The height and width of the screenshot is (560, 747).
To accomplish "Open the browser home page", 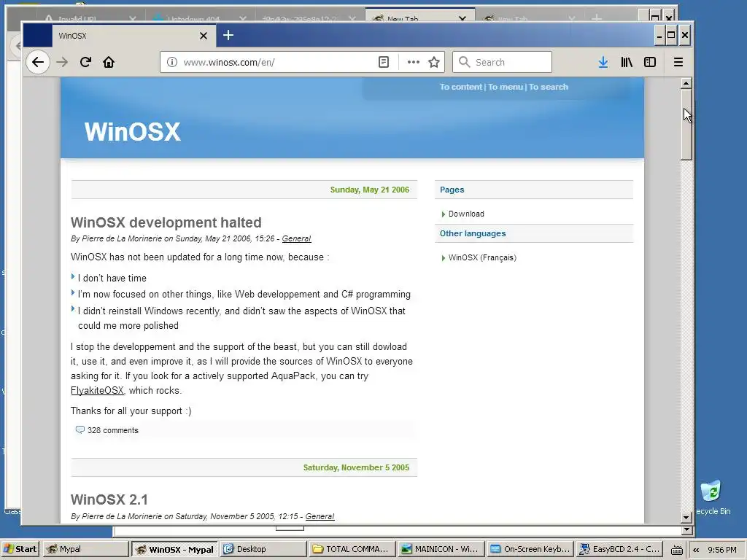I will [109, 63].
